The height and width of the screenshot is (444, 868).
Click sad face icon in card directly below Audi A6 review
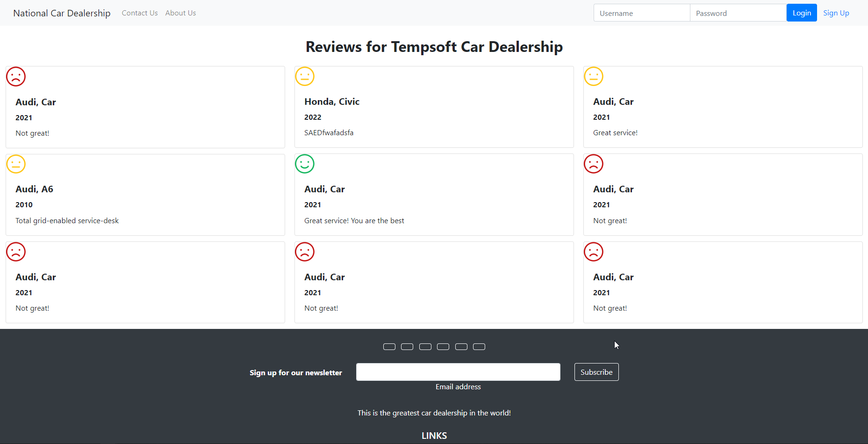coord(16,252)
